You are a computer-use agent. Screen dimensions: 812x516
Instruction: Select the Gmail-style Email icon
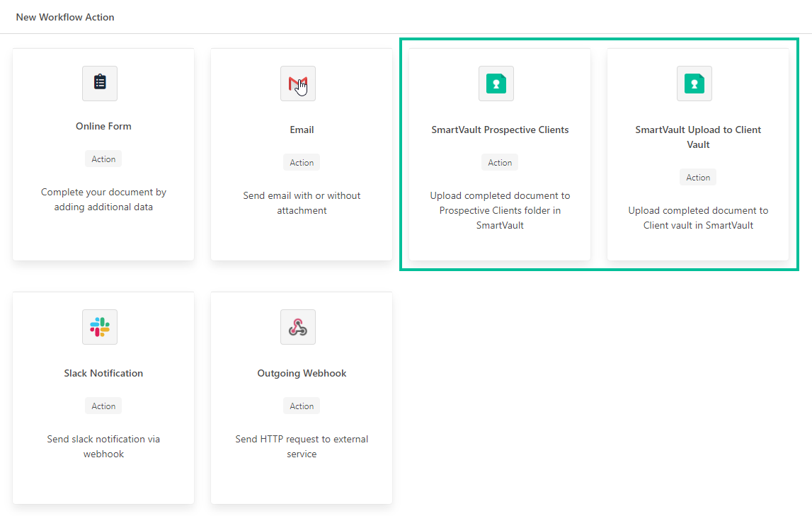[297, 83]
